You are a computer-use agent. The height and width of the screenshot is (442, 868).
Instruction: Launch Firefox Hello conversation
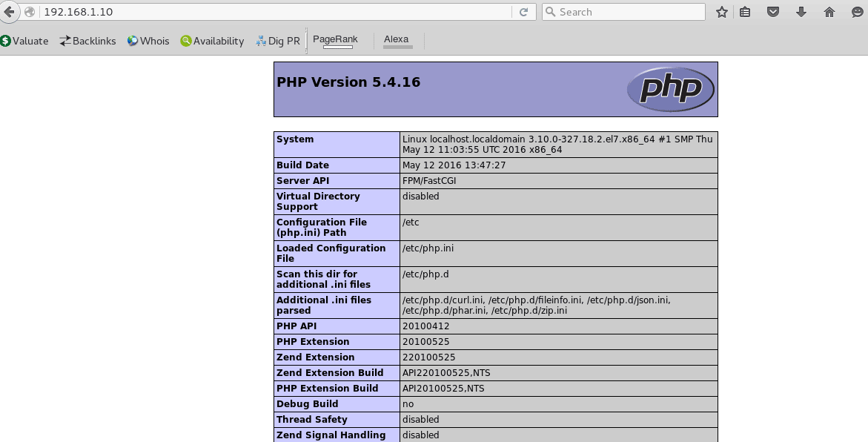[856, 11]
